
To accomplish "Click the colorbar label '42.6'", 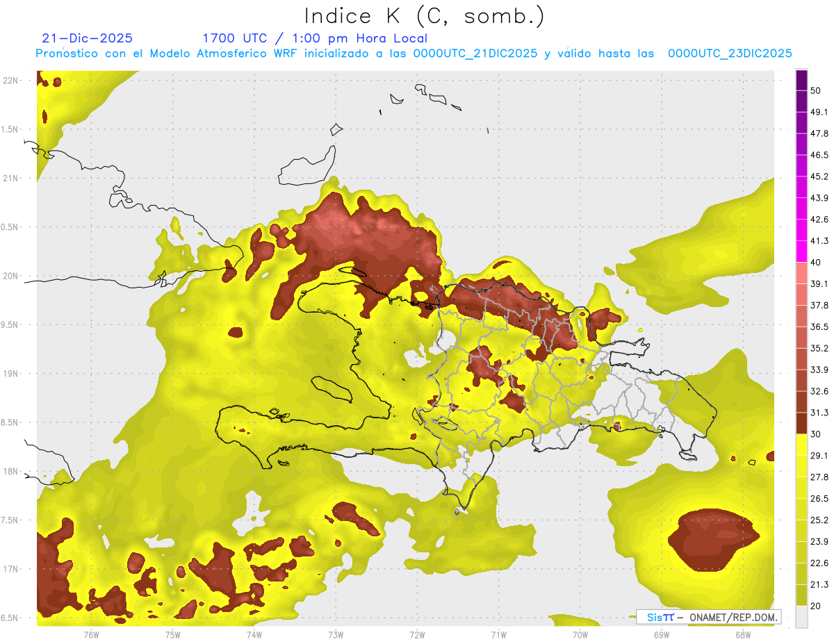I will click(819, 220).
